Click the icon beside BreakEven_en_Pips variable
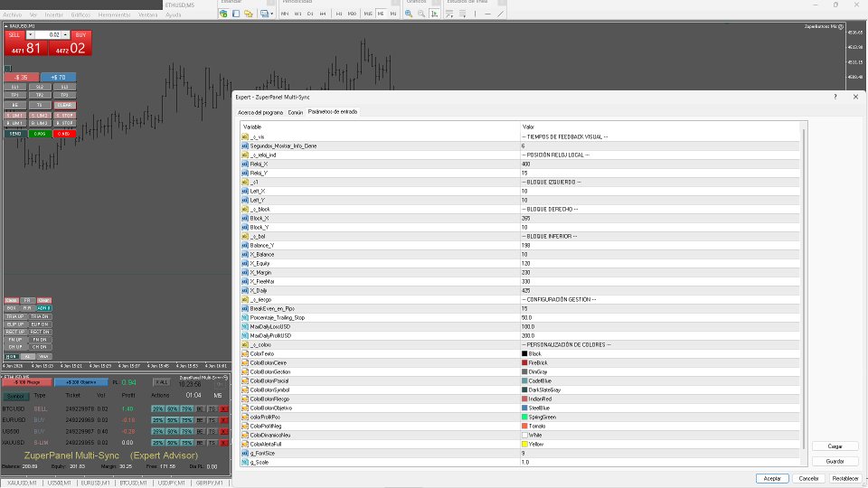 pos(245,309)
